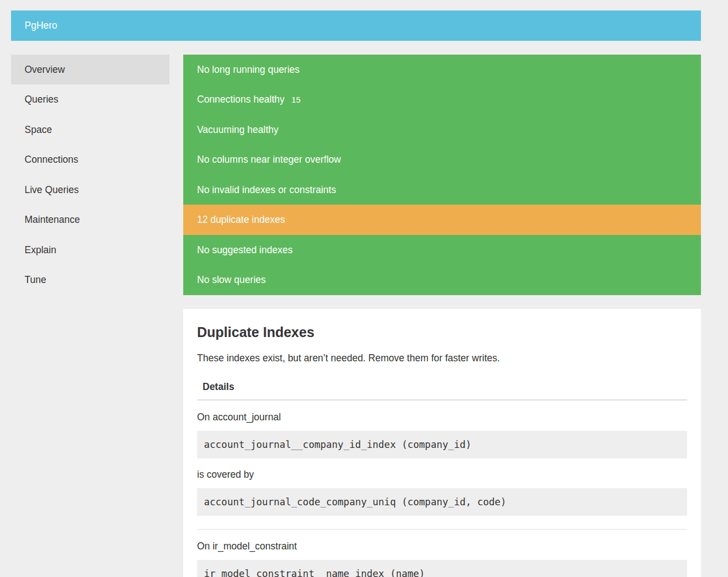This screenshot has width=728, height=577.
Task: Click the Vacuuming healthy status banner
Action: tap(237, 130)
